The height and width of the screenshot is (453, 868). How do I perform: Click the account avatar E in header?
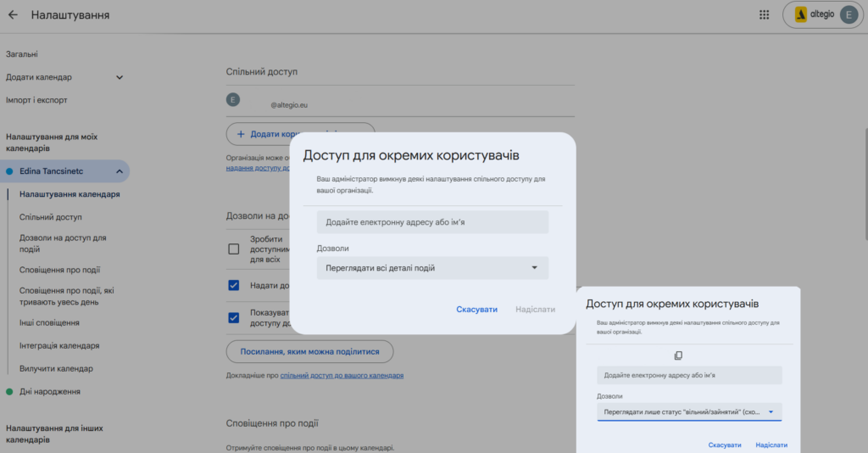click(849, 14)
